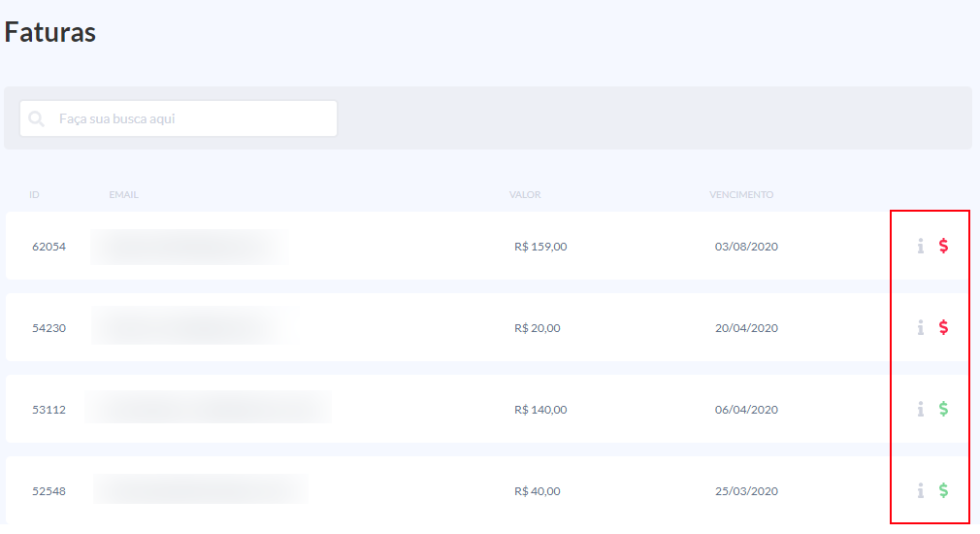Click info icon for invoice 62054
Screen dimensions: 980x534
[x=920, y=247]
